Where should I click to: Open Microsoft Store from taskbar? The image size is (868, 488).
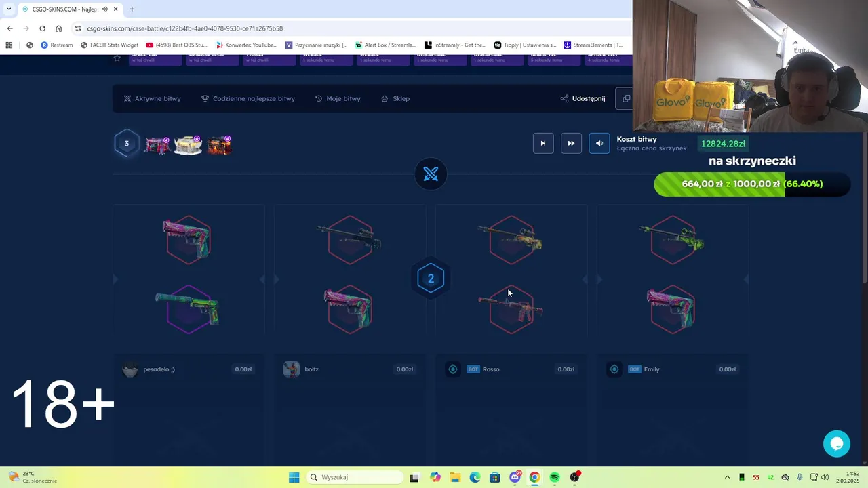click(x=494, y=477)
